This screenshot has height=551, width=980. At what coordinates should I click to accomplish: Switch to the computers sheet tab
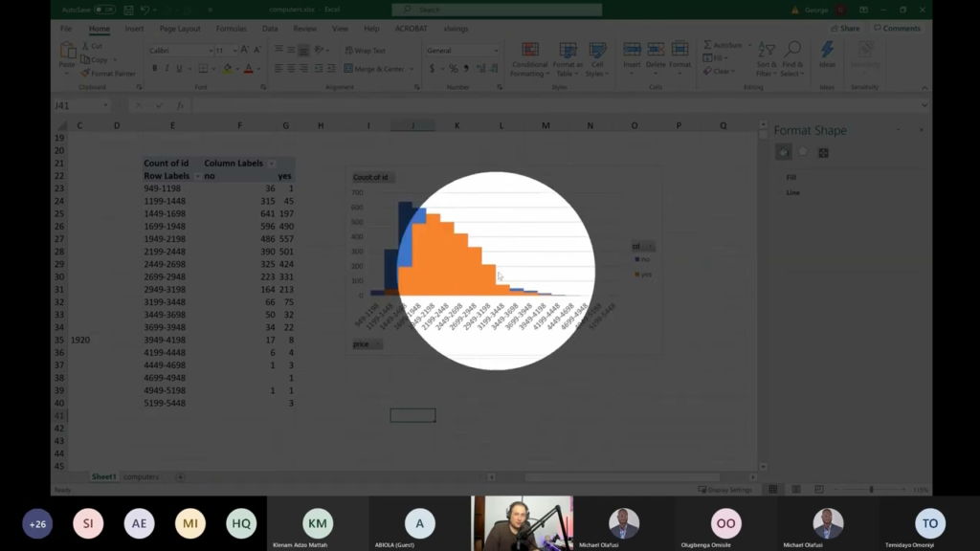coord(143,475)
